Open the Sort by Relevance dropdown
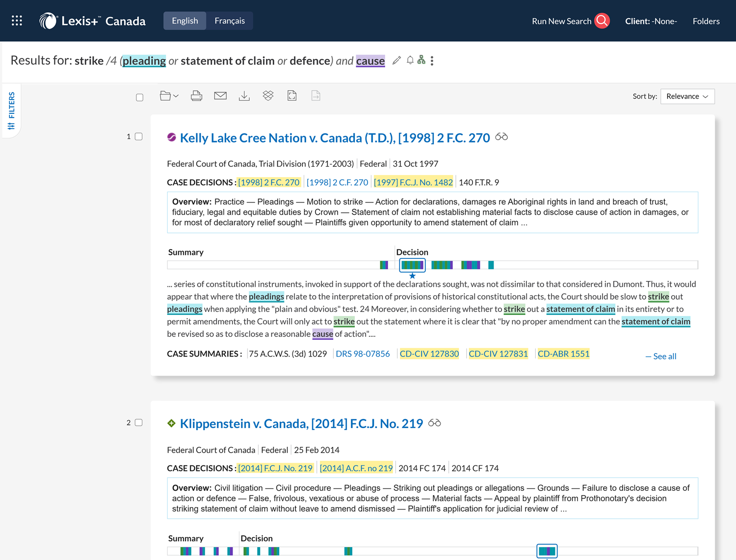This screenshot has width=736, height=560. 687,96
